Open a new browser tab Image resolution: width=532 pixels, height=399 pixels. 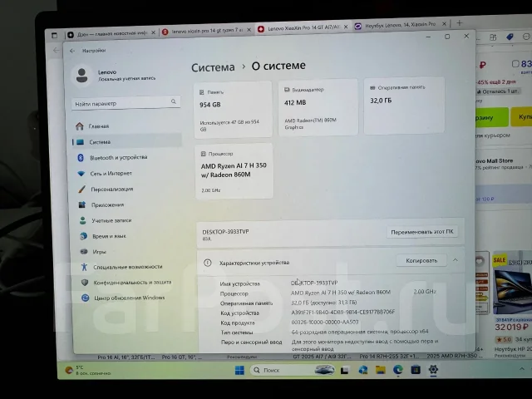pyautogui.click(x=459, y=23)
